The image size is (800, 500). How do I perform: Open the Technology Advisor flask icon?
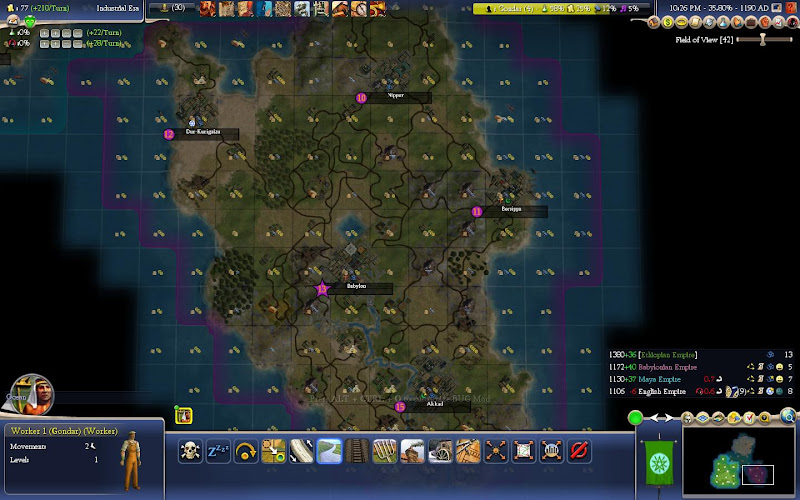point(723,22)
